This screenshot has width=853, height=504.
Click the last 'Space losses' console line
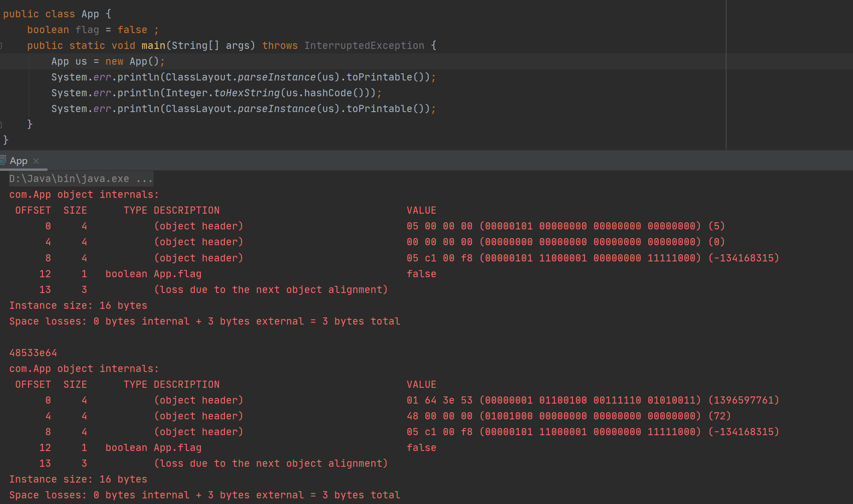click(204, 495)
